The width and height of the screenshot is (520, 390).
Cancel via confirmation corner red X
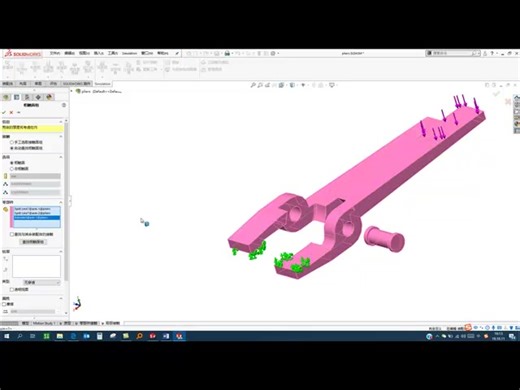508,101
